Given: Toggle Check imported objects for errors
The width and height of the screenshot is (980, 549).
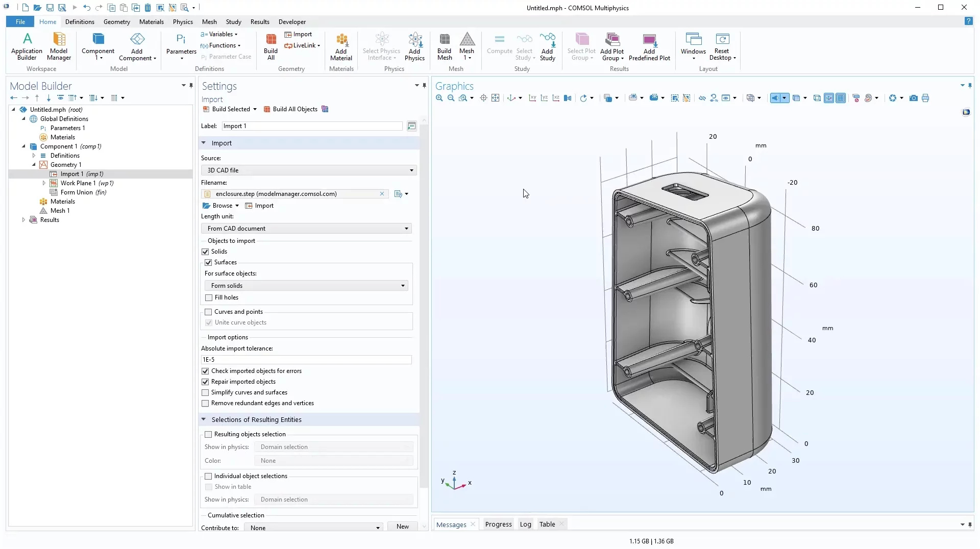Looking at the screenshot, I should [x=205, y=371].
